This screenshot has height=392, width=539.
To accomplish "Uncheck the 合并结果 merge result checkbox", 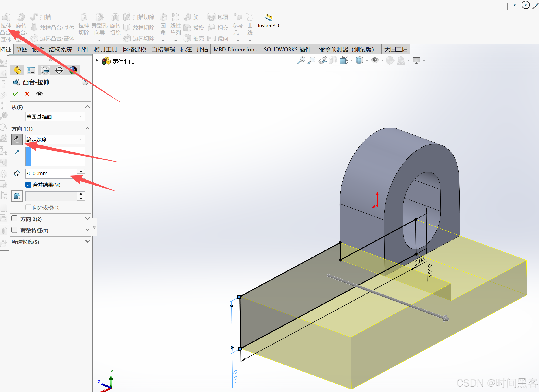I will 28,185.
